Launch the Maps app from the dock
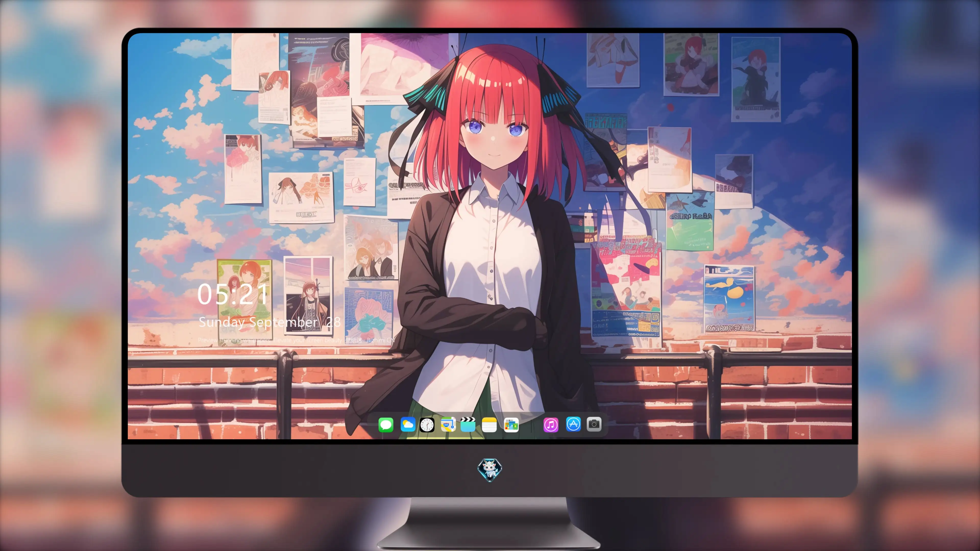This screenshot has height=551, width=980. pos(448,424)
